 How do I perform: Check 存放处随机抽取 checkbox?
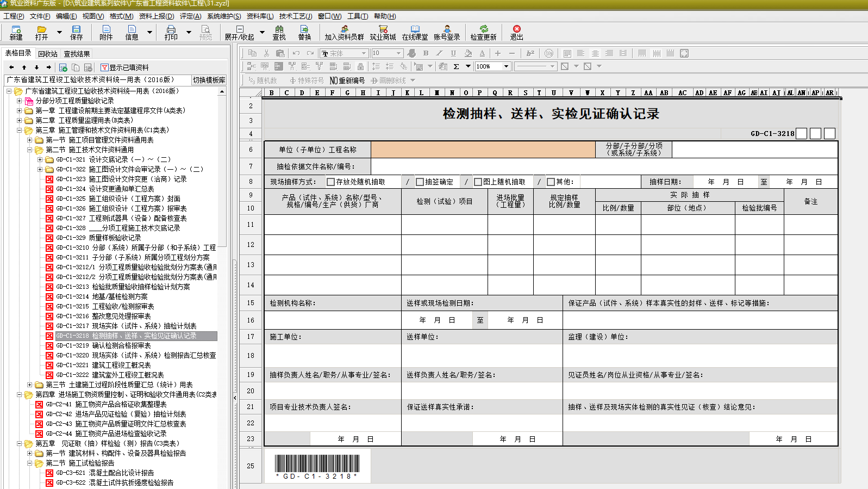tap(330, 182)
